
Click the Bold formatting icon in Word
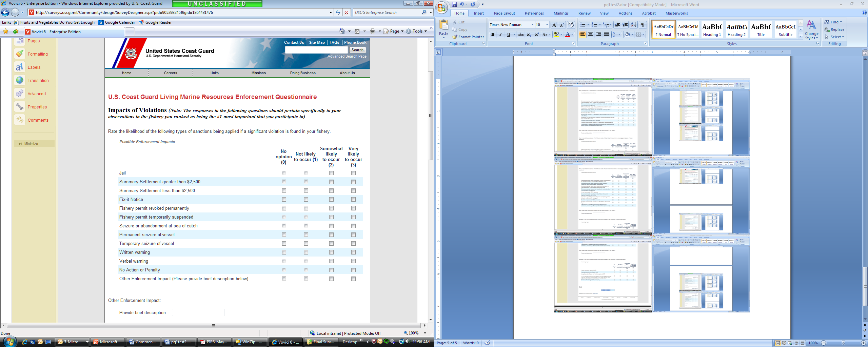493,35
